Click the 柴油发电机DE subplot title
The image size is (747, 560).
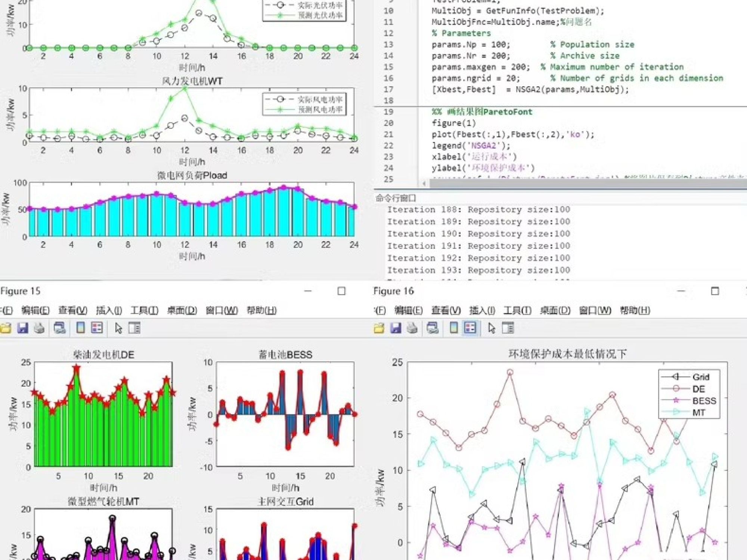[103, 354]
